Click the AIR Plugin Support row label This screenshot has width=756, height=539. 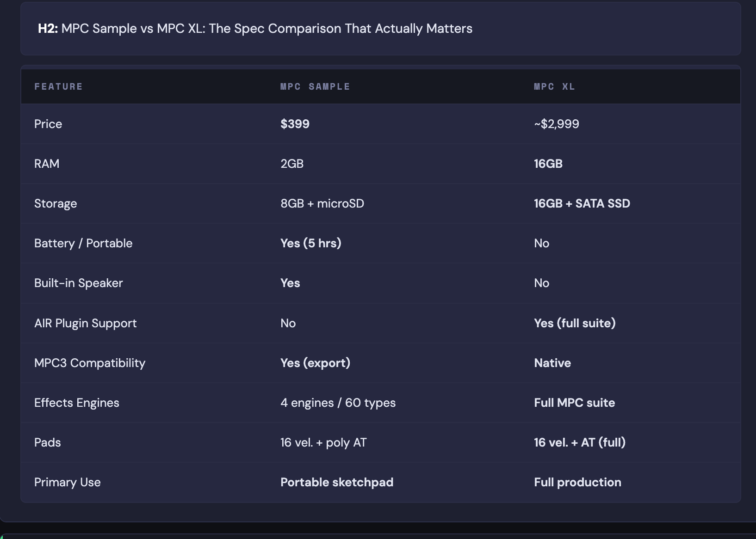point(85,323)
